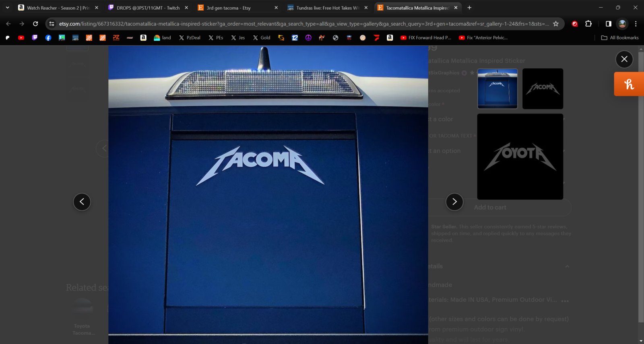Open the basketball icon bookmark
Image resolution: width=644 pixels, height=344 pixels.
(x=363, y=38)
